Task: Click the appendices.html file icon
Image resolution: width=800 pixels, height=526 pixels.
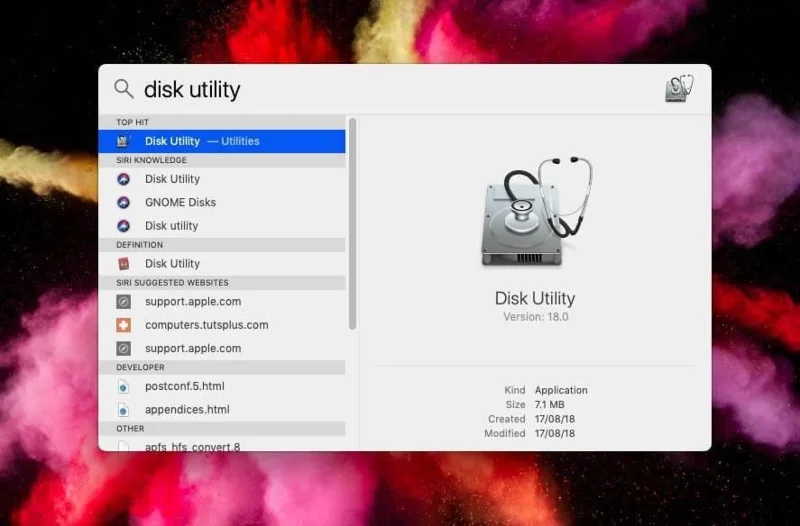Action: tap(123, 410)
